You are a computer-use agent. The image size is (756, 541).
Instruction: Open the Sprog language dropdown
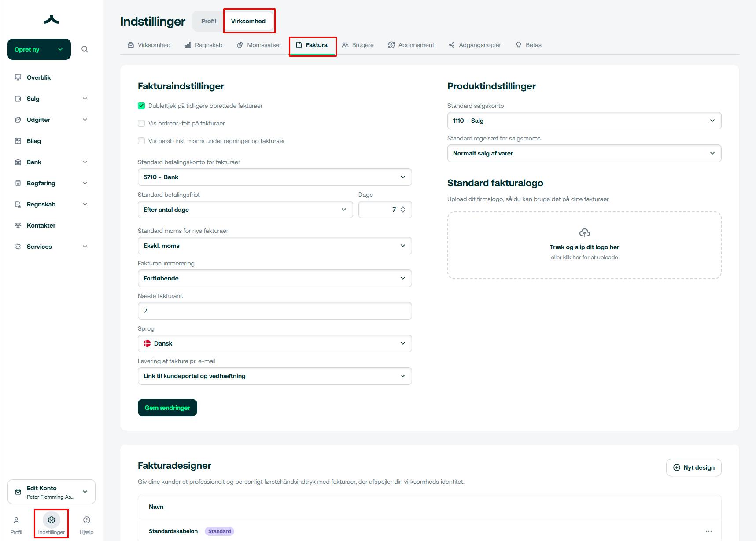(x=274, y=343)
